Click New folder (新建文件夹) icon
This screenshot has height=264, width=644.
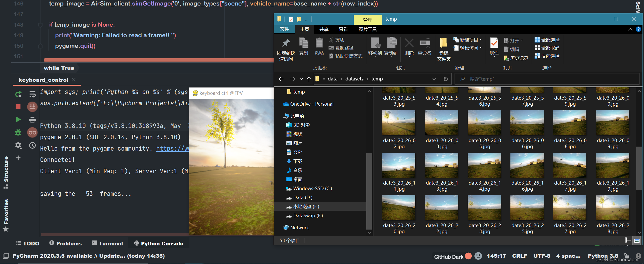pyautogui.click(x=444, y=50)
